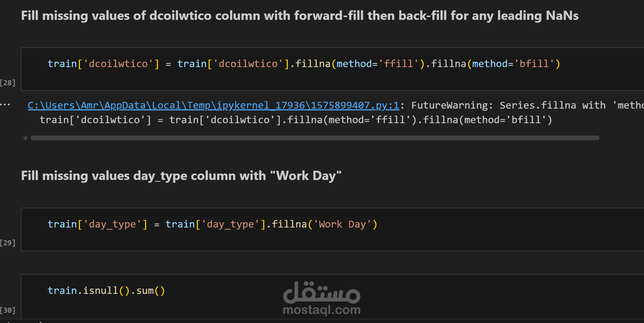
Task: Click the execution count [30] label
Action: click(8, 310)
